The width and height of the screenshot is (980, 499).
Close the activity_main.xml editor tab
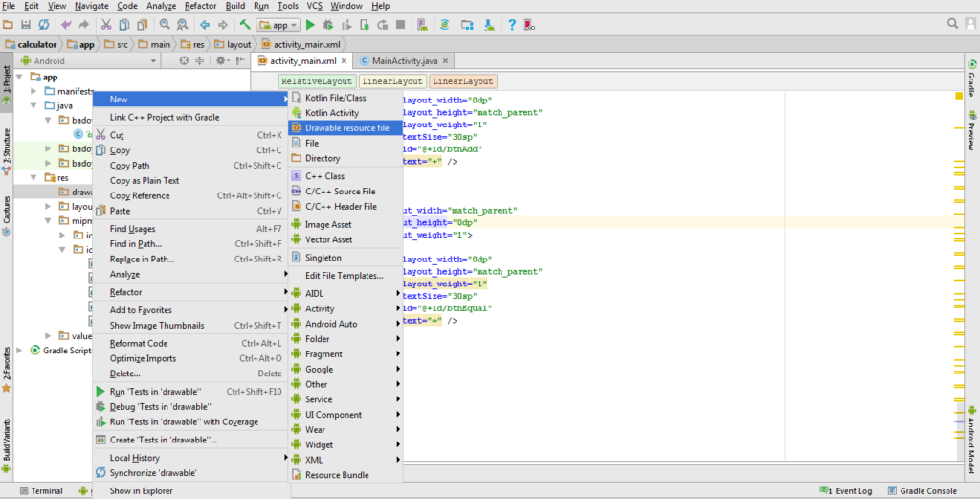pyautogui.click(x=345, y=61)
